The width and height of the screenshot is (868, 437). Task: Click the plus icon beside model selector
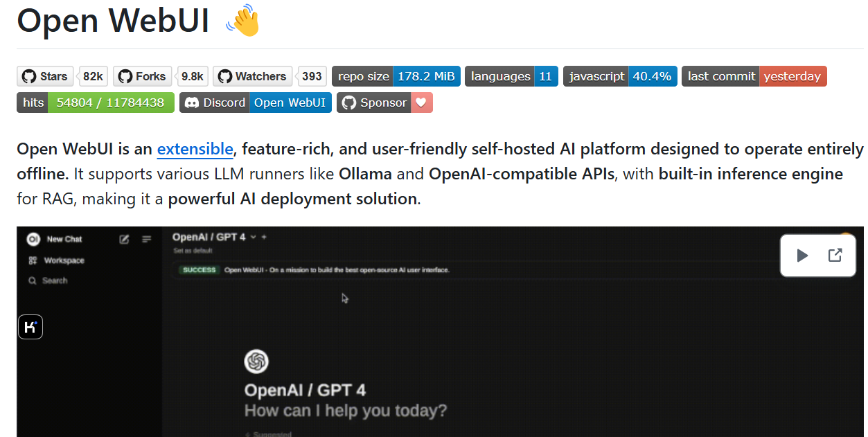pos(264,237)
